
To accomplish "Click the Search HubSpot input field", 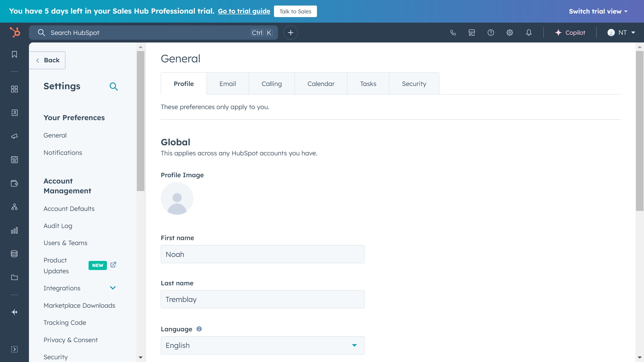I will tap(153, 33).
